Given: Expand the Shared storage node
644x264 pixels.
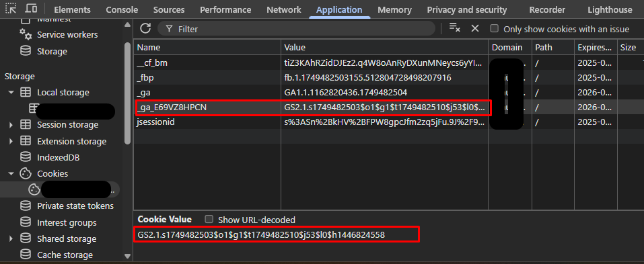Looking at the screenshot, I should [x=11, y=238].
